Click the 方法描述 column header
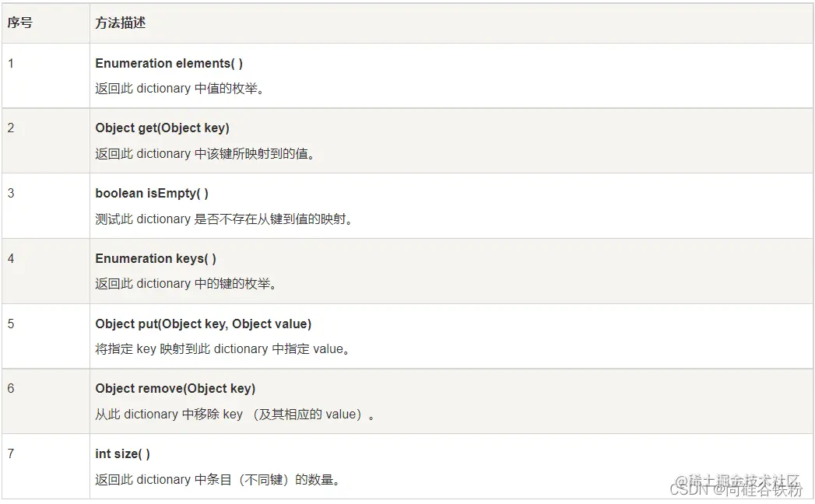Screen dimensions: 815x504 120,23
